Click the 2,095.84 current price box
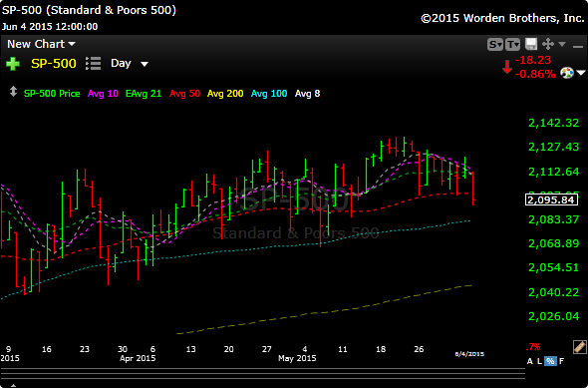588x388 pixels. point(551,199)
